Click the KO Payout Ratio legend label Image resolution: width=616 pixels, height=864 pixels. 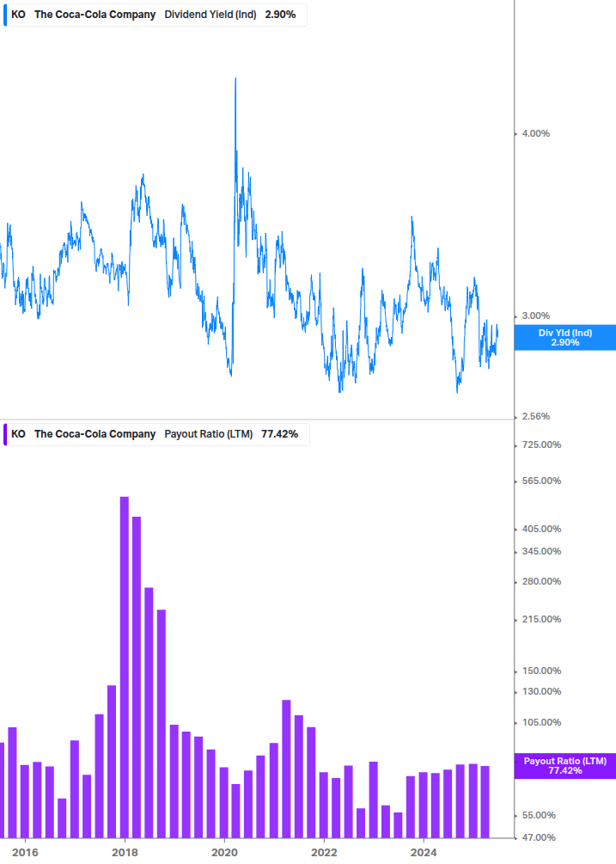tap(155, 434)
